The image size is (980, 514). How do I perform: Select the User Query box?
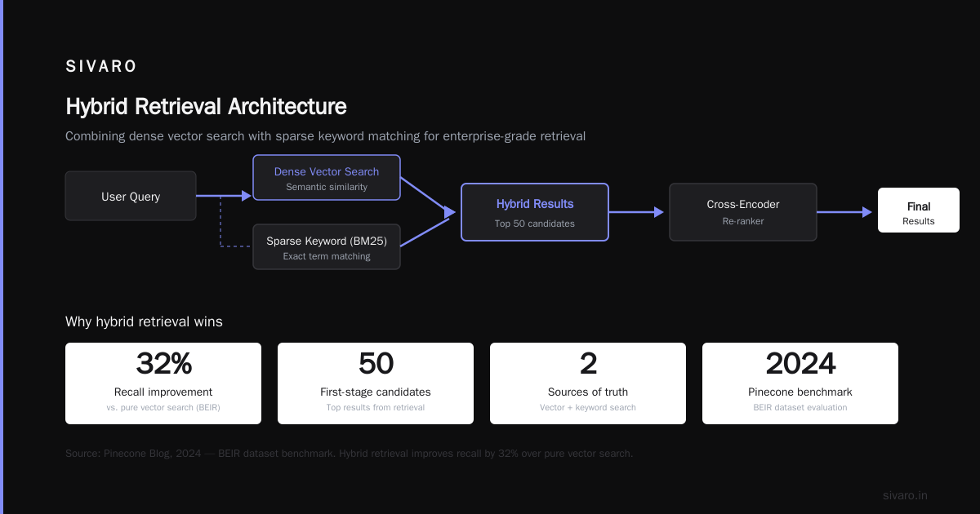click(131, 196)
